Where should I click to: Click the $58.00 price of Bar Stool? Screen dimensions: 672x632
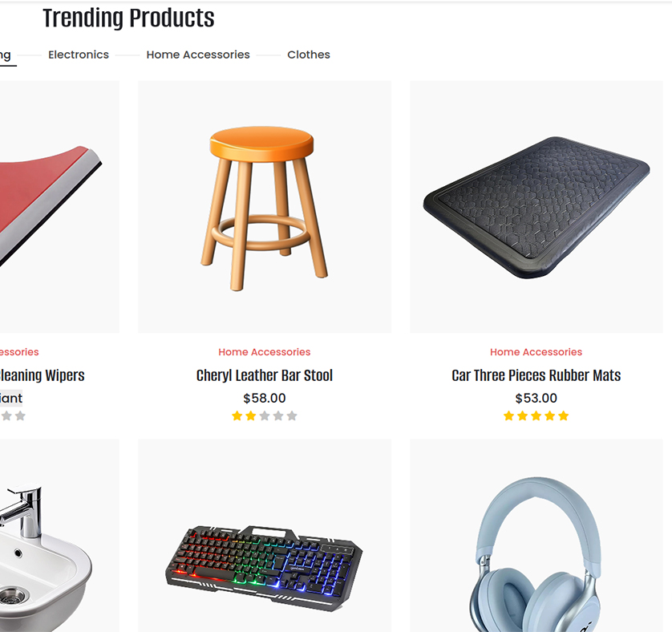click(265, 399)
